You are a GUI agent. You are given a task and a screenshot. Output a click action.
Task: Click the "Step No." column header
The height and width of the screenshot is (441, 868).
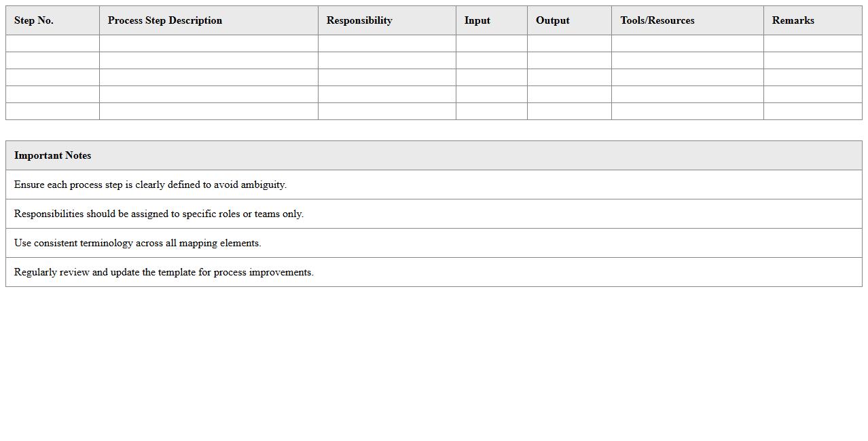click(x=34, y=20)
